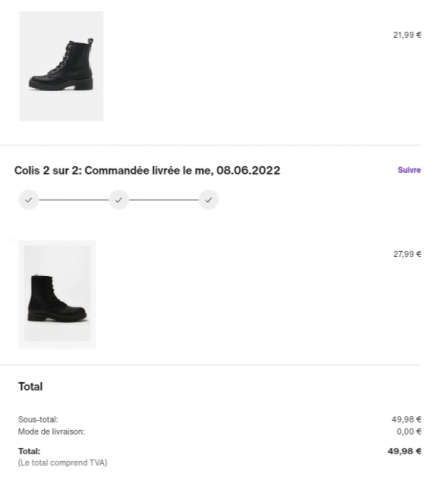This screenshot has height=480, width=434.
Task: Click progress line between first two checkmarks
Action: tap(74, 200)
